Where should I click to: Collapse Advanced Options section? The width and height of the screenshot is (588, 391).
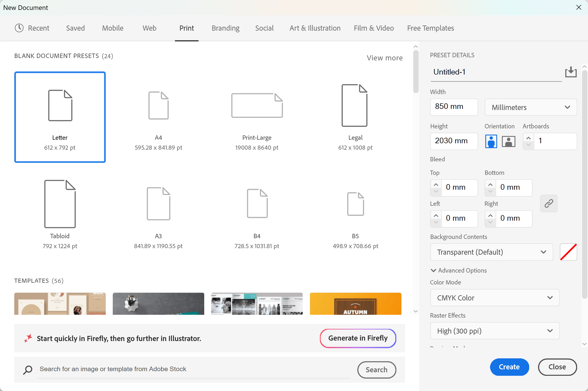point(459,270)
